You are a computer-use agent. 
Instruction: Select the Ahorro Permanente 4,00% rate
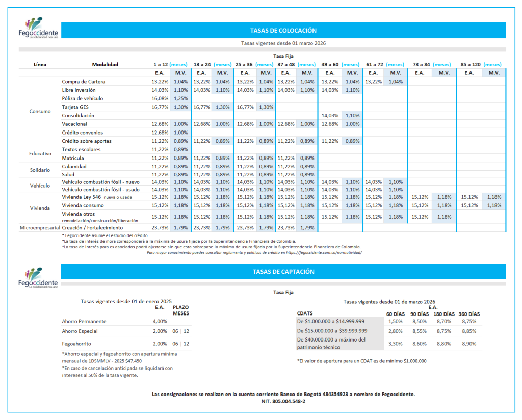point(160,321)
